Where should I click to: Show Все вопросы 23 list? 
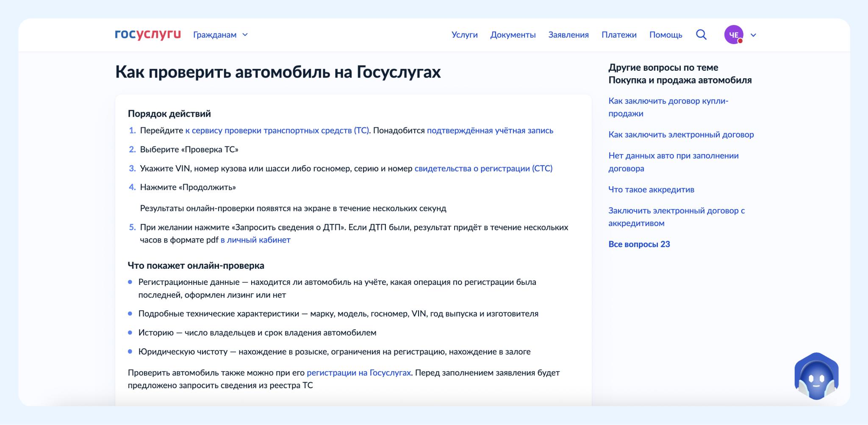pos(639,244)
